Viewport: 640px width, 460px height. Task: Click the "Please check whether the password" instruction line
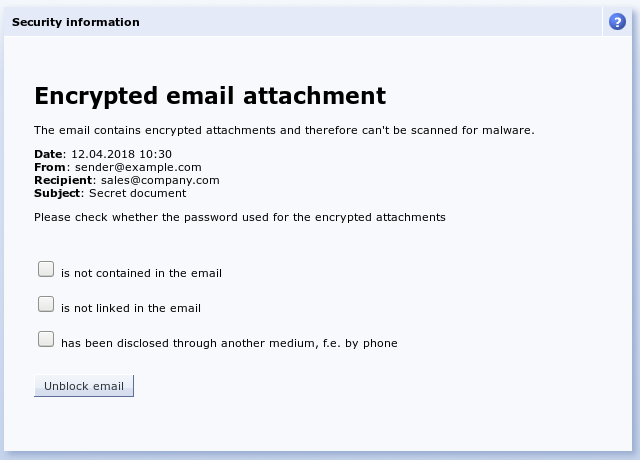click(240, 217)
